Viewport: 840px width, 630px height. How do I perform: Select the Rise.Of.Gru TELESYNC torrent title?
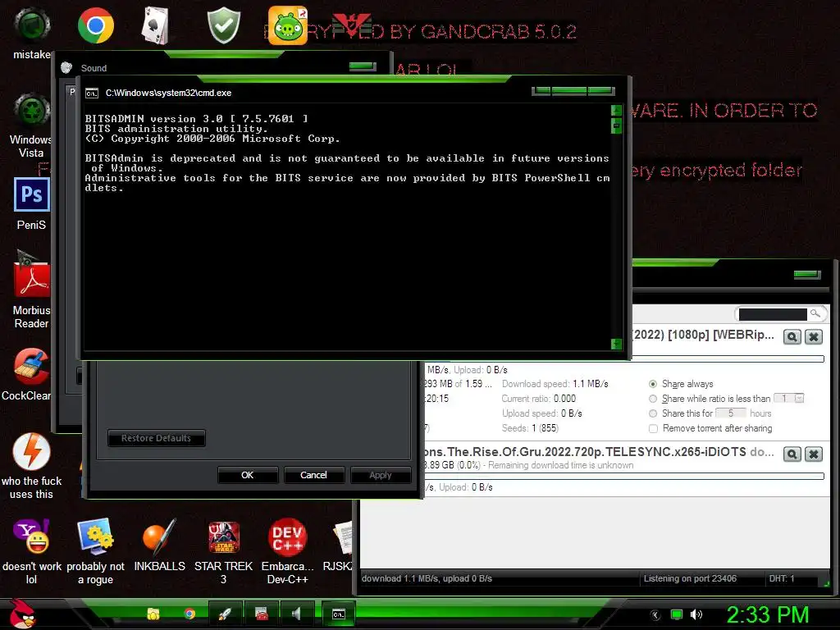pyautogui.click(x=599, y=452)
